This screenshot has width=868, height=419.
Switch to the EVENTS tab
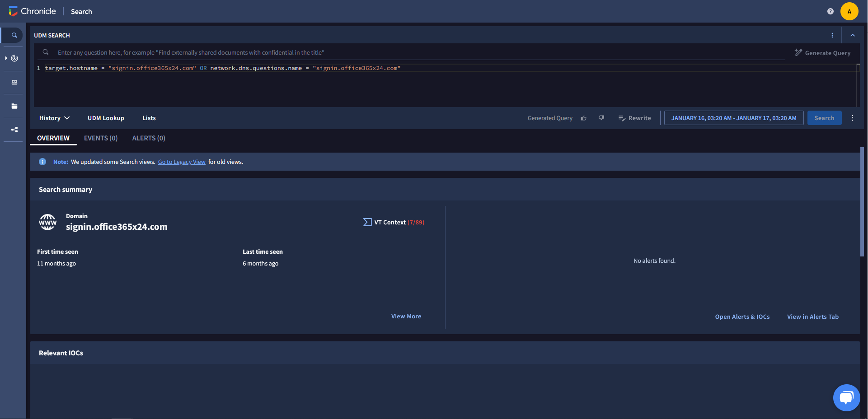[100, 138]
